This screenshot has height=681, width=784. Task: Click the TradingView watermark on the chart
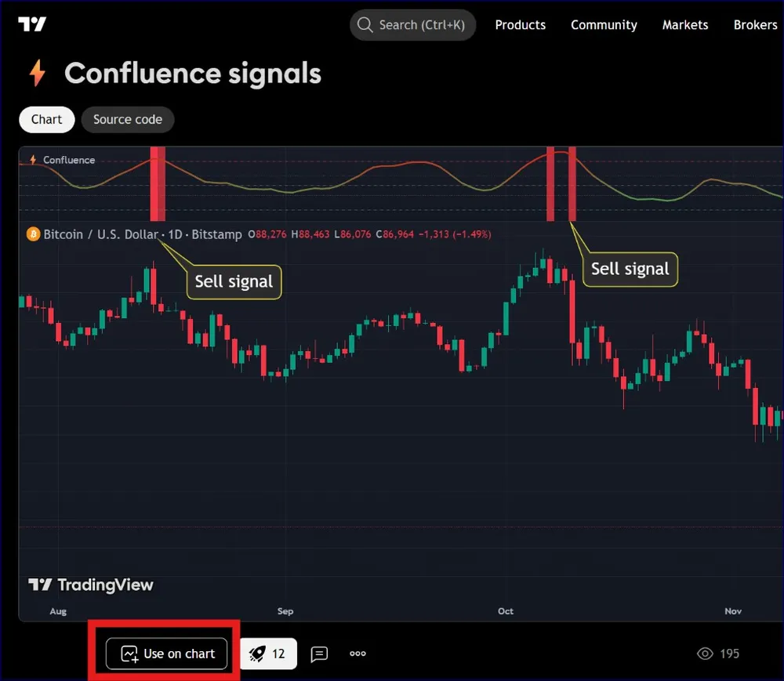tap(91, 585)
